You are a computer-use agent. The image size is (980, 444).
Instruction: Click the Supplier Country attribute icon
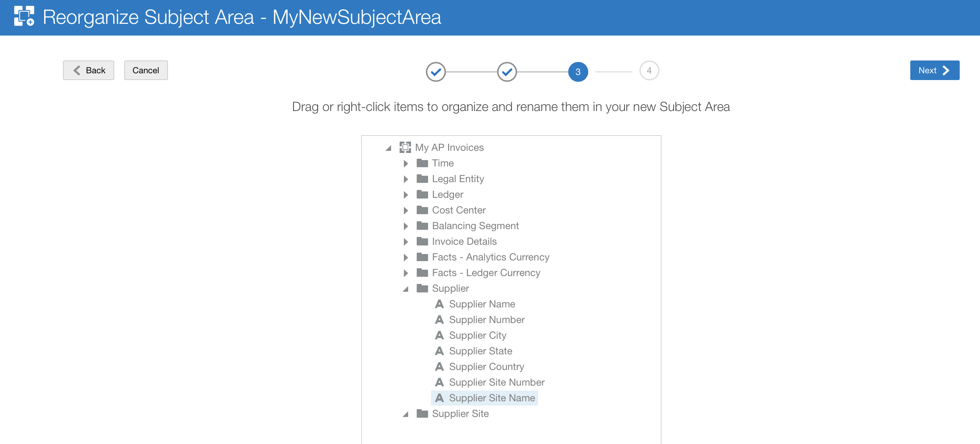click(439, 366)
